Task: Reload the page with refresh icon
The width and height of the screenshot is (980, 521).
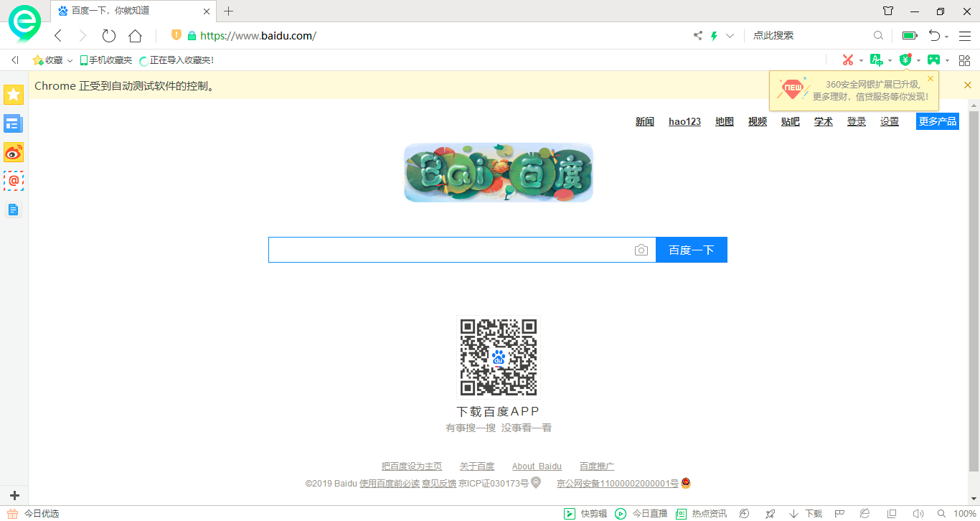Action: pos(109,36)
